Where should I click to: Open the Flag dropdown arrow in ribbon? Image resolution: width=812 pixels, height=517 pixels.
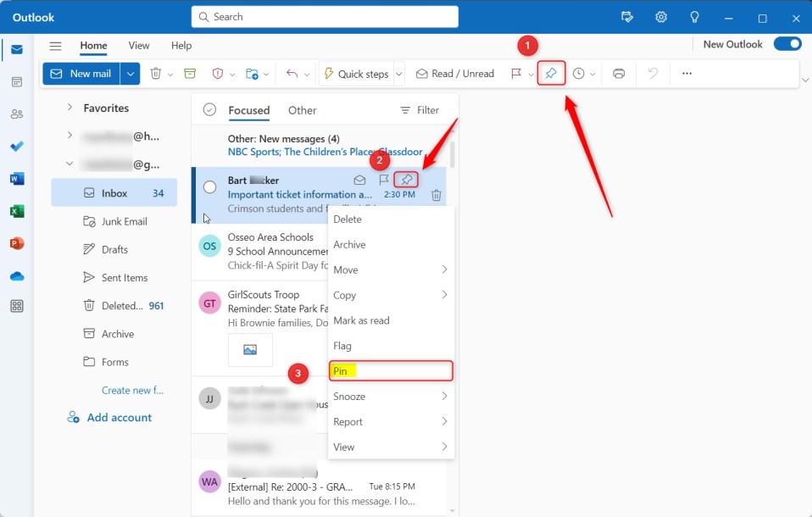click(530, 73)
